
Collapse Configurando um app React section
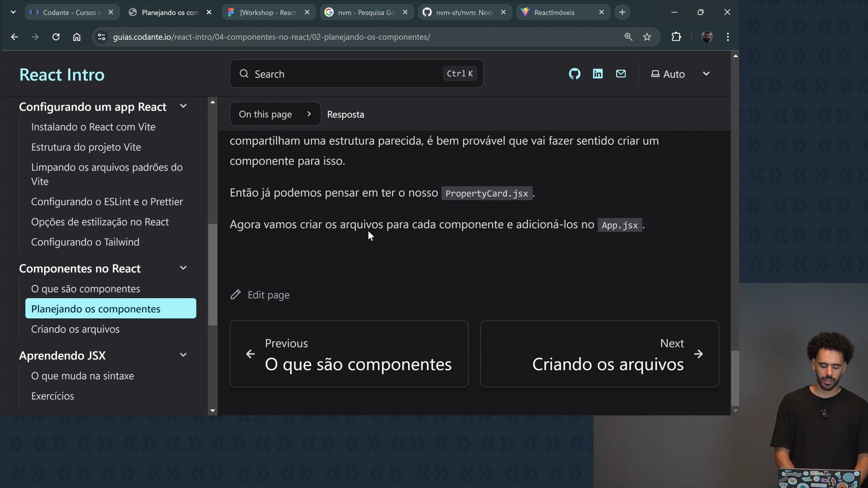(x=183, y=106)
